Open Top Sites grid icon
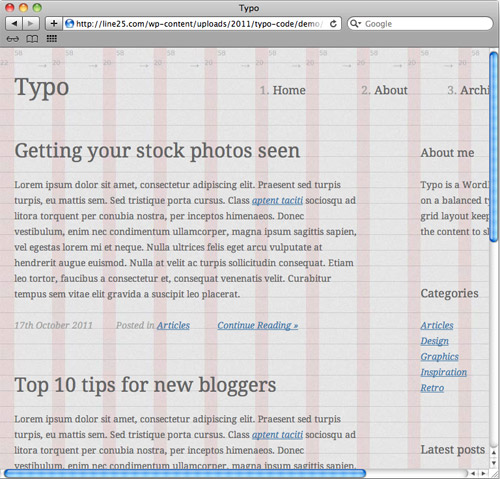 (52, 39)
